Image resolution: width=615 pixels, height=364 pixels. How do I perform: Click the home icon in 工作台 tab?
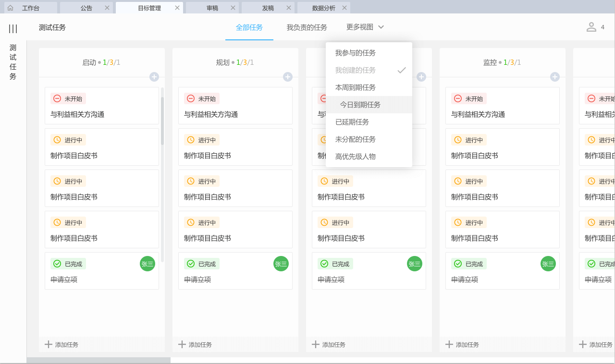coord(11,8)
